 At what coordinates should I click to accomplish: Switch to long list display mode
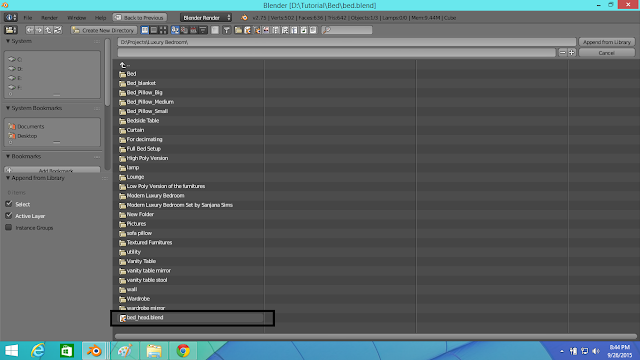point(154,30)
